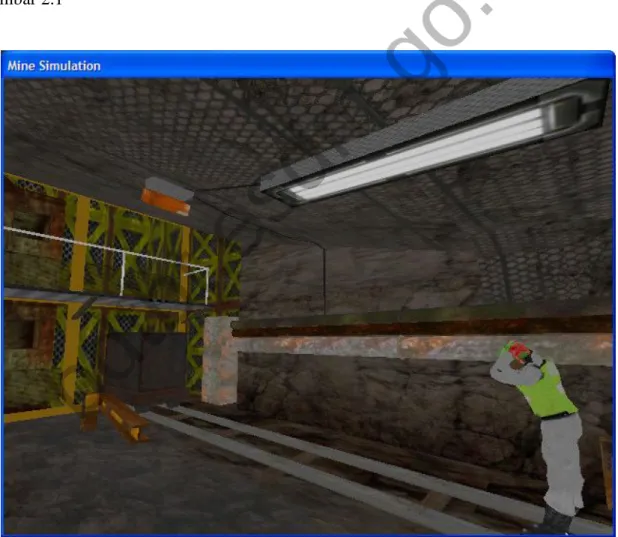Click the "Mine Simulation" title text
Screen dimensions: 618x537
coord(54,66)
